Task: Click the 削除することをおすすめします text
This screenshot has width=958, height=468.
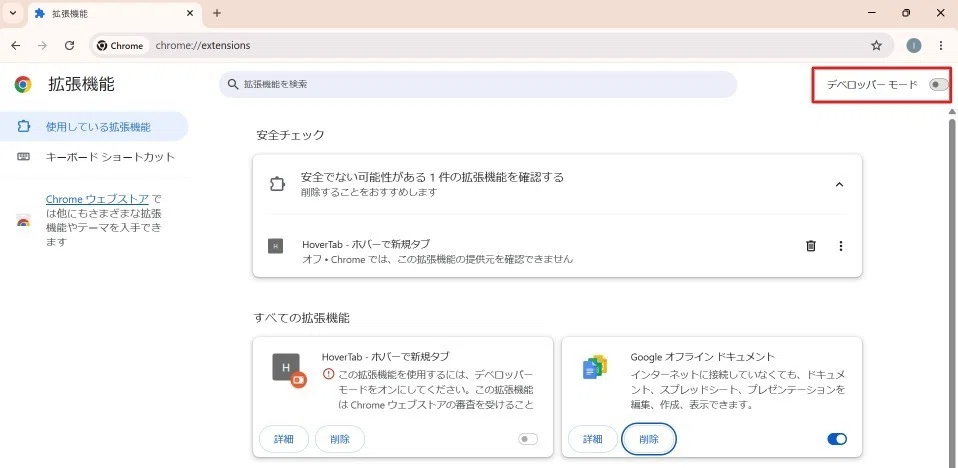Action: (369, 192)
